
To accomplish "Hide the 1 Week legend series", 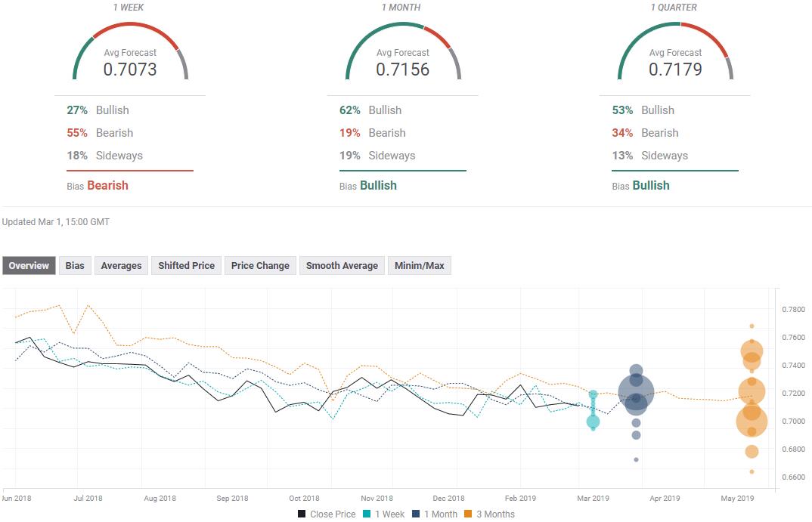I will coord(384,514).
